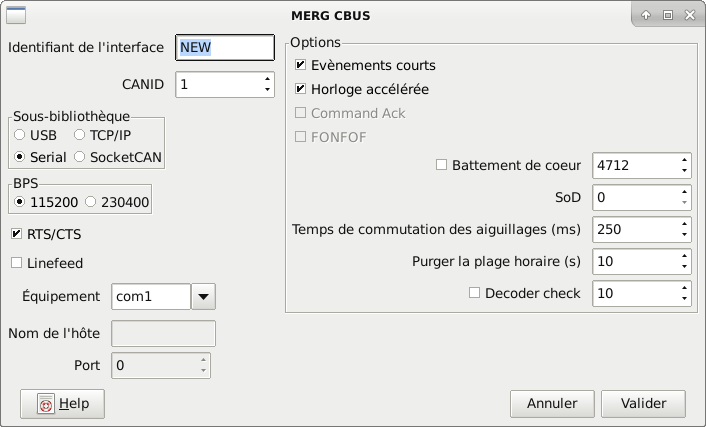Uncheck the RTS/CTS checkbox
Image resolution: width=706 pixels, height=427 pixels.
pyautogui.click(x=17, y=234)
